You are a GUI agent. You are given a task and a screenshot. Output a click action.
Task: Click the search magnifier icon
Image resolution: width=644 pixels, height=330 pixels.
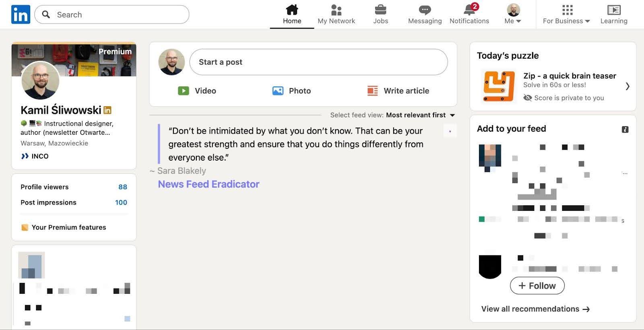pyautogui.click(x=46, y=14)
